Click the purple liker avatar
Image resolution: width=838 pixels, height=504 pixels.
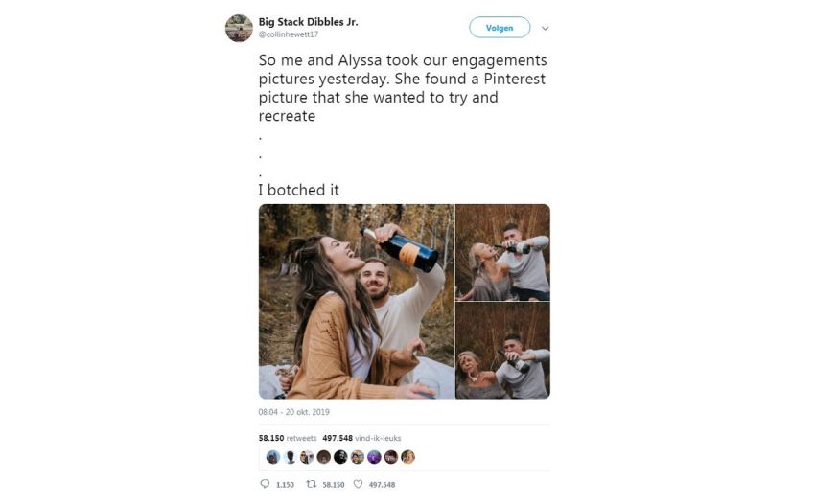point(374,457)
